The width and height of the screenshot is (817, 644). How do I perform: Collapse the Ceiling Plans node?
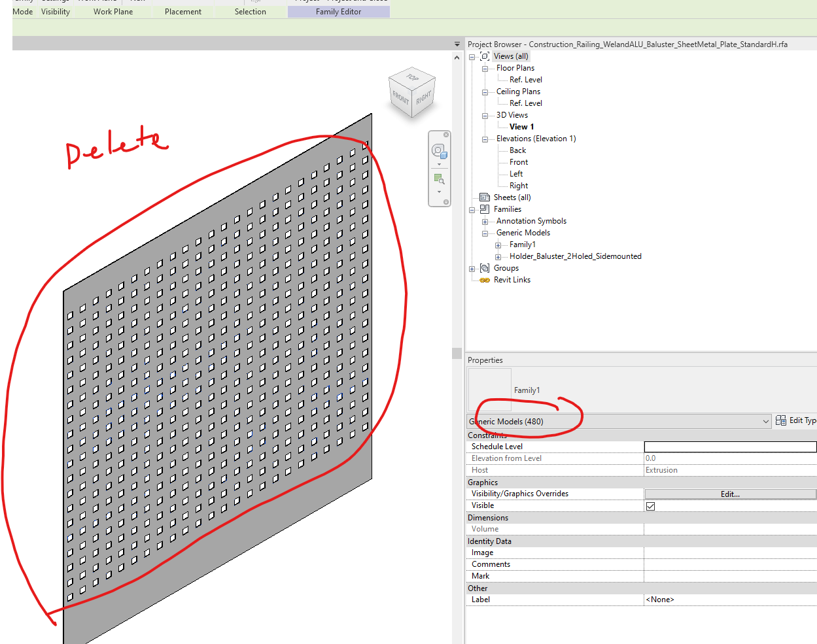485,92
